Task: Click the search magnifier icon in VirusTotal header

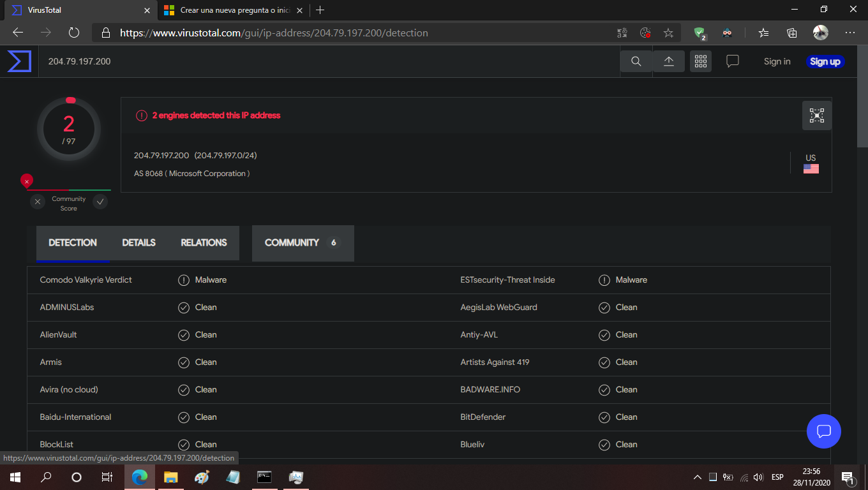Action: (x=636, y=61)
